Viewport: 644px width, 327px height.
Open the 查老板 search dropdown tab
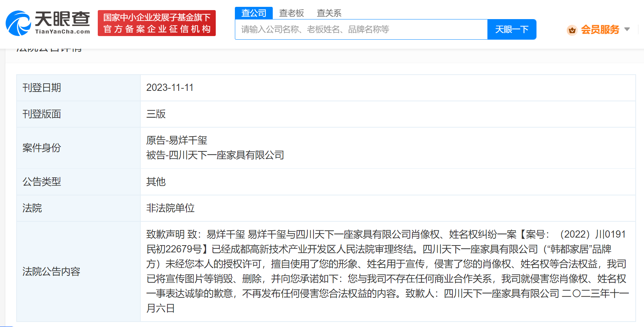(292, 13)
